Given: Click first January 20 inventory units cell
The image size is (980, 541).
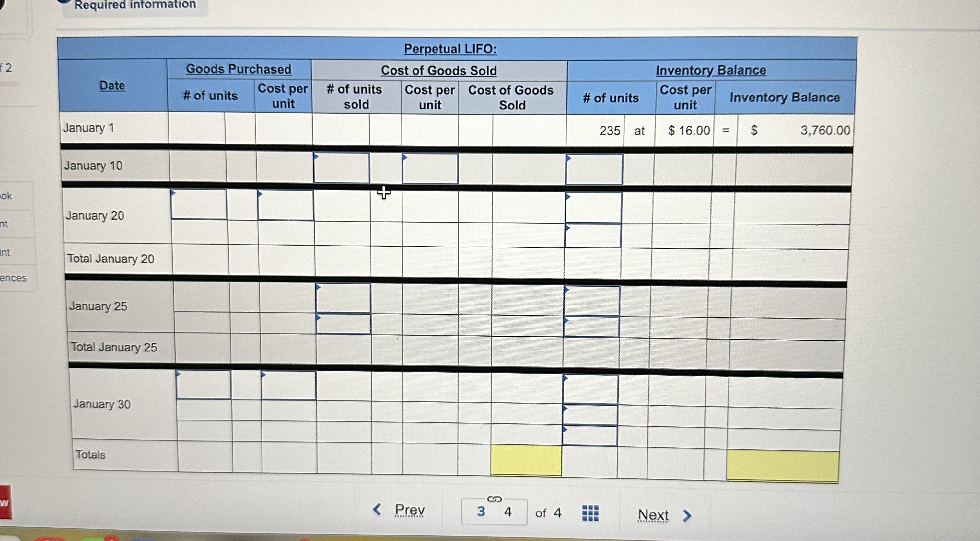Looking at the screenshot, I should [593, 208].
